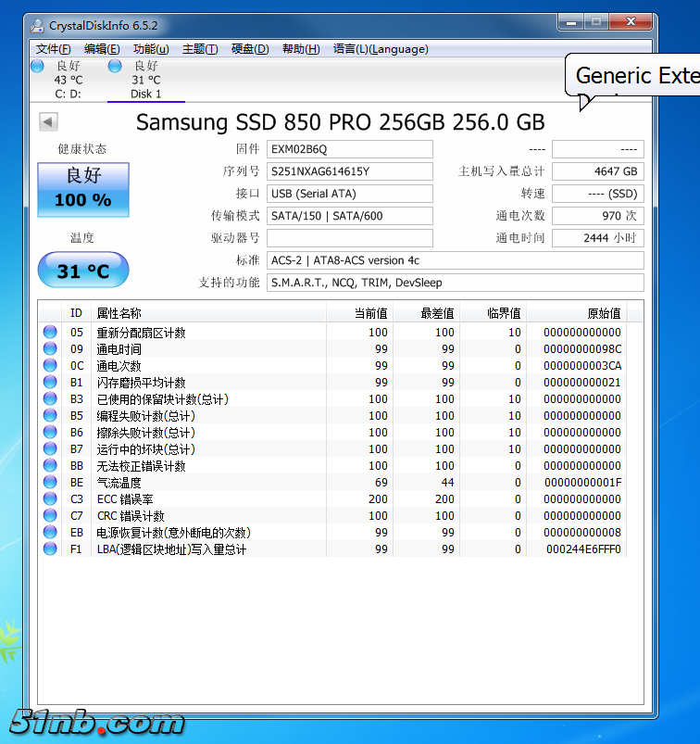
Task: Click status orb for attribute 05 row
Action: (50, 333)
